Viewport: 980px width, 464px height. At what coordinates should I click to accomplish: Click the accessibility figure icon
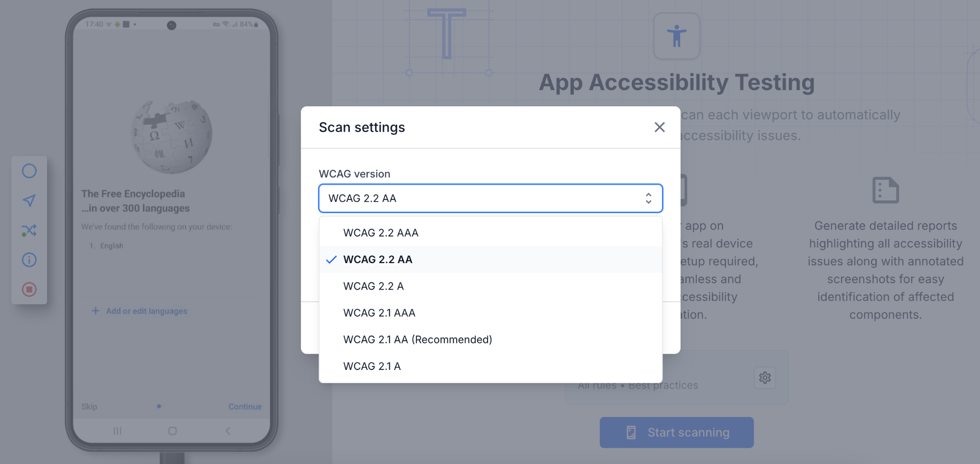coord(677,36)
